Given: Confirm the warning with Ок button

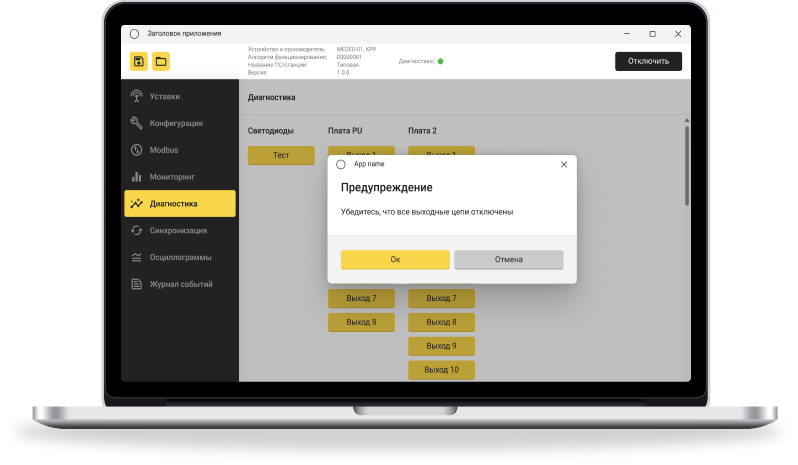Looking at the screenshot, I should coord(395,260).
